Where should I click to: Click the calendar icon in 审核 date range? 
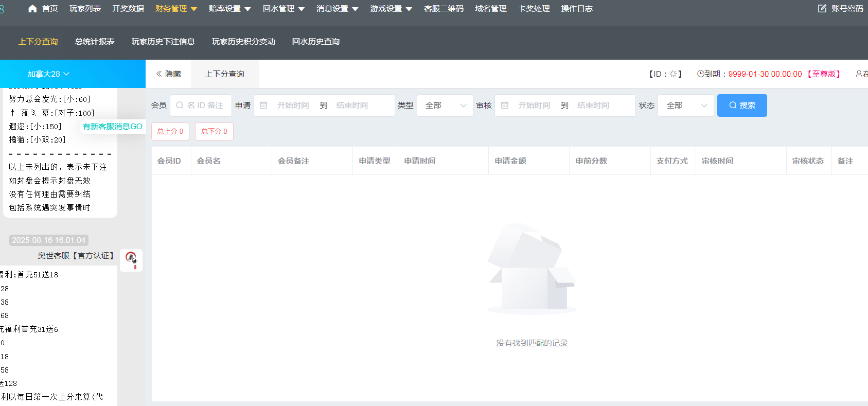(505, 105)
